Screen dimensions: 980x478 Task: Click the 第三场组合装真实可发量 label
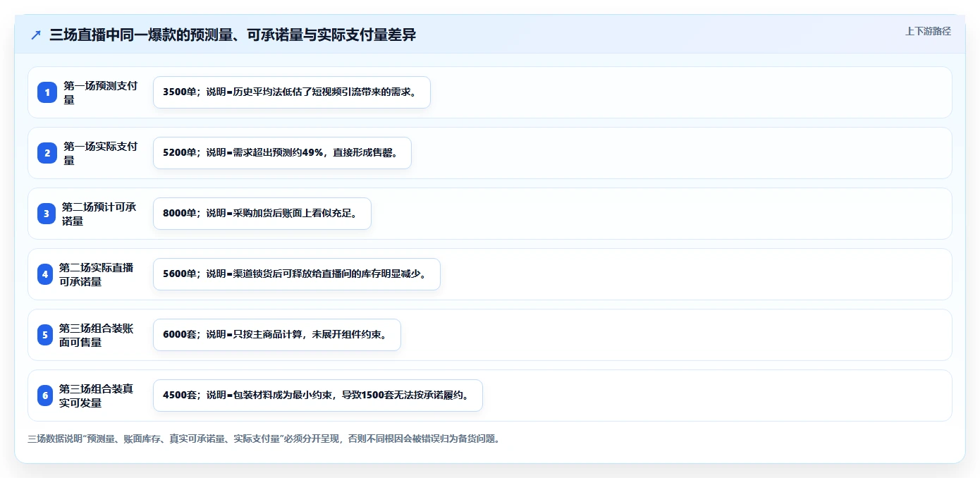(x=97, y=396)
